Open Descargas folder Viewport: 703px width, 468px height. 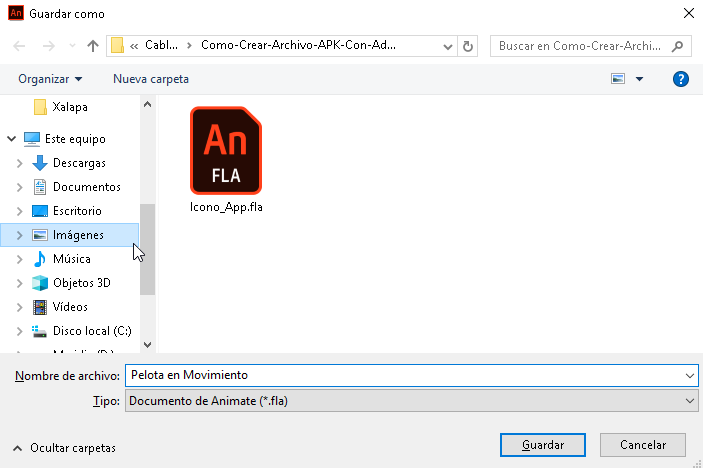click(79, 163)
